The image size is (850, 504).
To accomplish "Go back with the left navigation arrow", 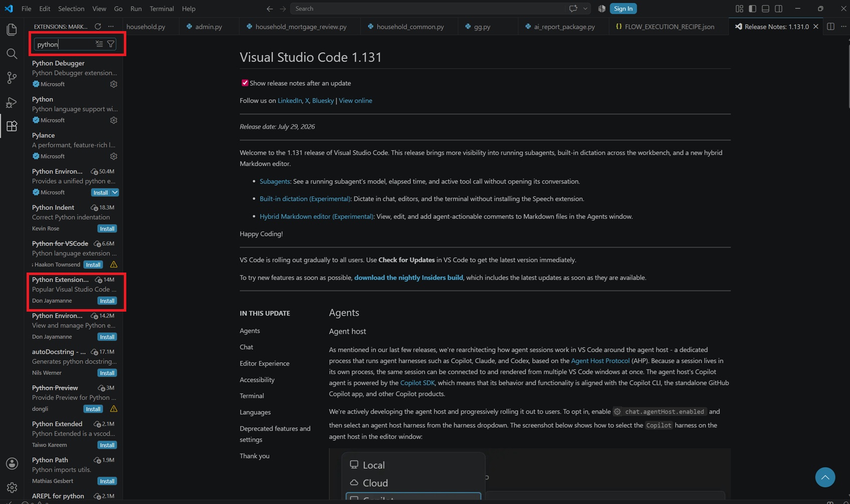I will [x=270, y=9].
